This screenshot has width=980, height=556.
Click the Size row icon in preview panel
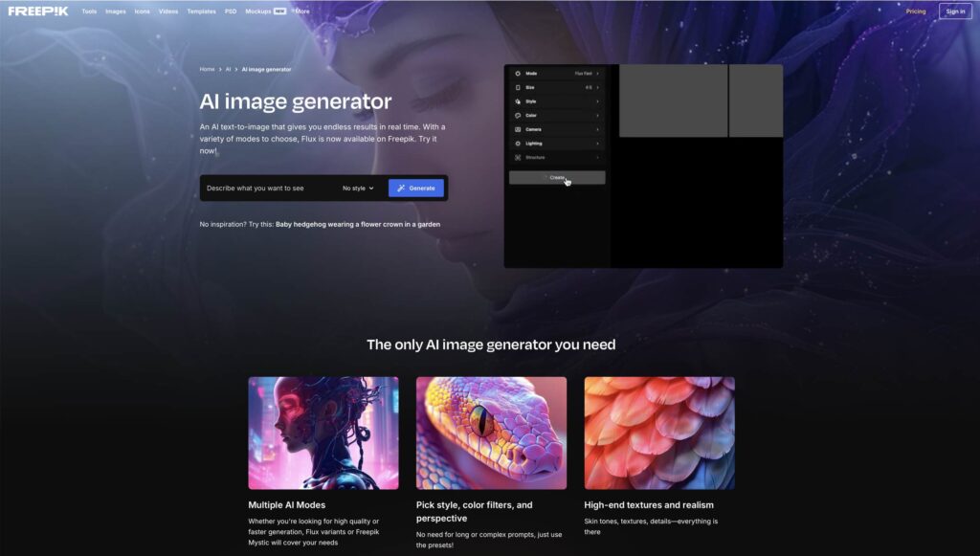click(x=518, y=87)
